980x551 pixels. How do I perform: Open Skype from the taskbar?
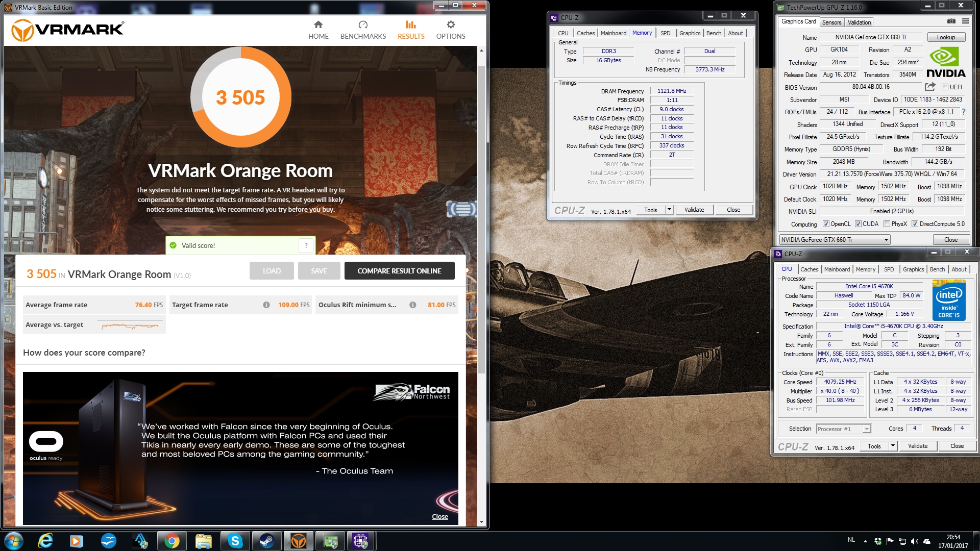pyautogui.click(x=235, y=541)
